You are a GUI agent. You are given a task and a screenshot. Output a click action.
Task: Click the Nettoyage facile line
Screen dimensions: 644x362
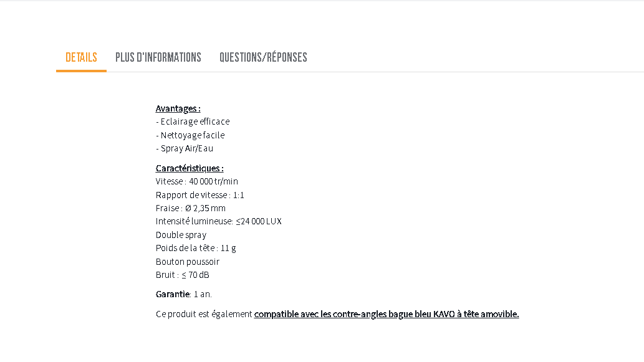click(x=190, y=135)
